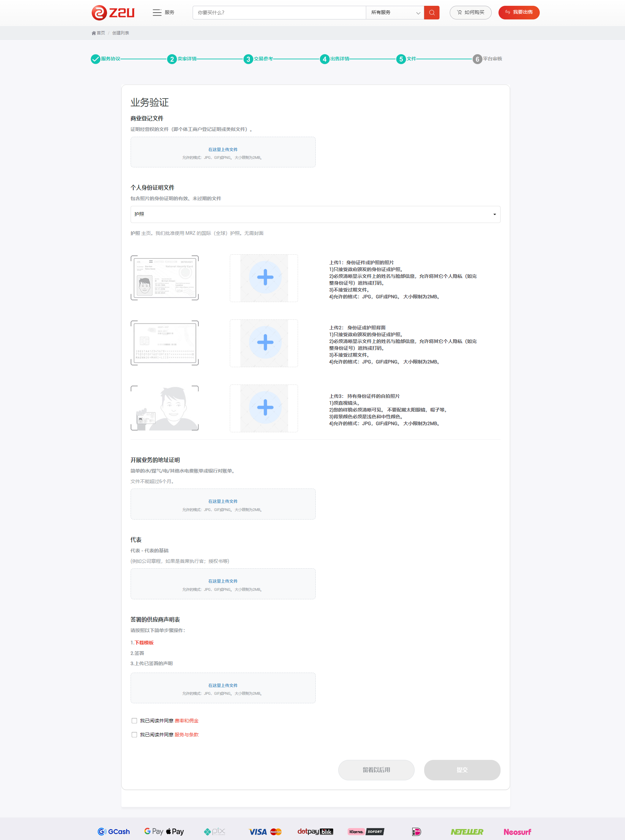Check the 费率和佣金 agreement checkbox
This screenshot has height=840, width=625.
134,720
